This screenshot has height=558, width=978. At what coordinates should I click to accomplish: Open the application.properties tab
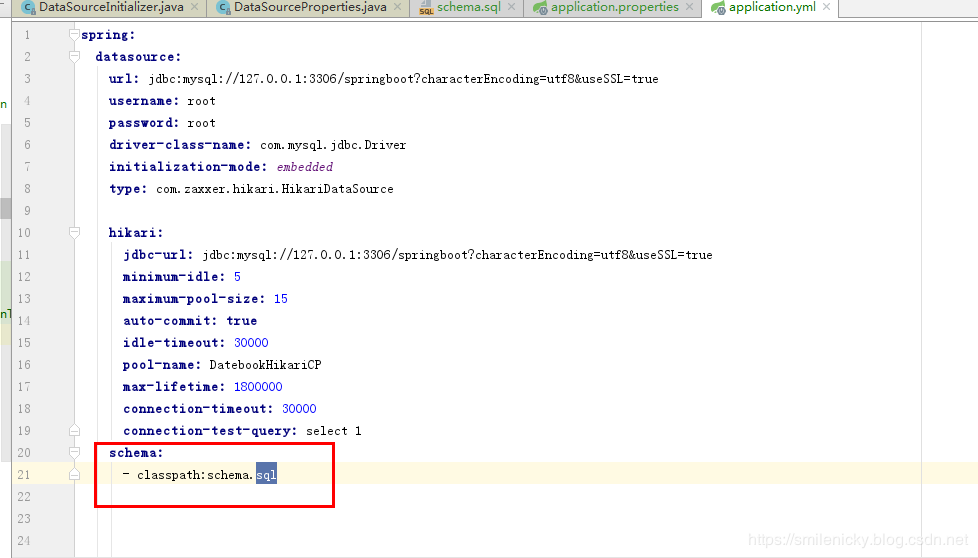coord(614,7)
